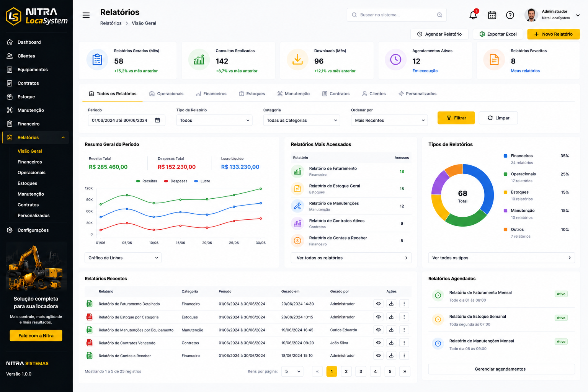Image resolution: width=588 pixels, height=392 pixels.
Task: Expand the Gráfico de Linhas chart type selector
Action: click(123, 258)
